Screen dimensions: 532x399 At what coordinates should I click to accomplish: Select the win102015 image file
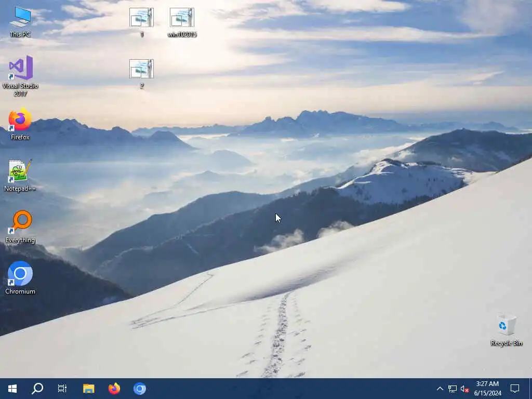[182, 22]
